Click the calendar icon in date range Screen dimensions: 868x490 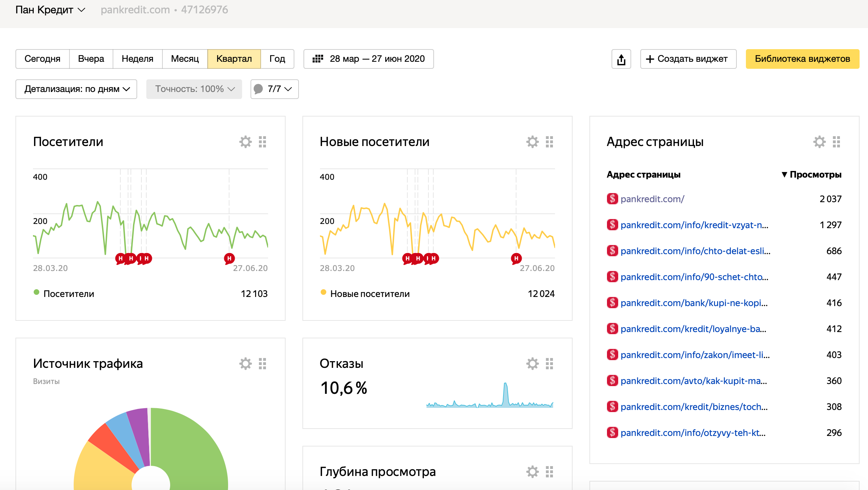(318, 59)
